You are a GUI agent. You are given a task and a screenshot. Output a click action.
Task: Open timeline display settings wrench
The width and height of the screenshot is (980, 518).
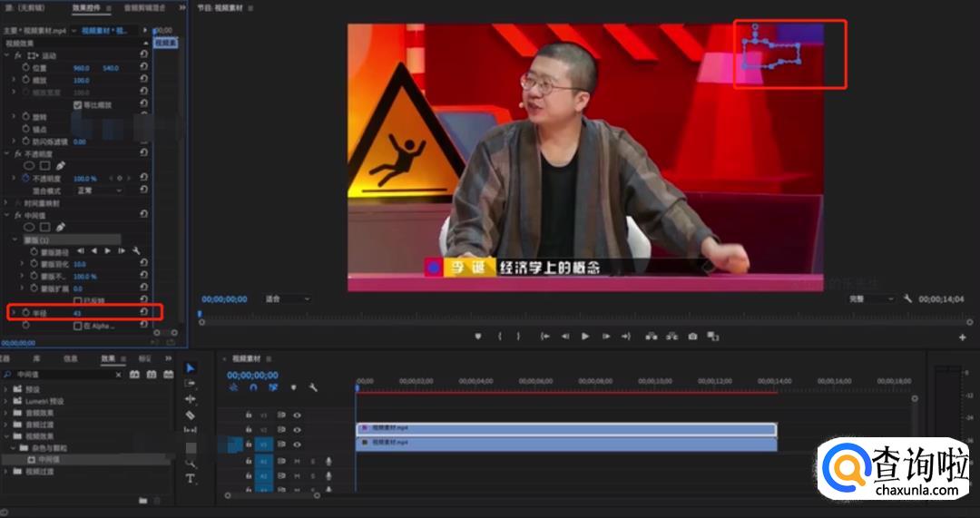click(x=313, y=387)
